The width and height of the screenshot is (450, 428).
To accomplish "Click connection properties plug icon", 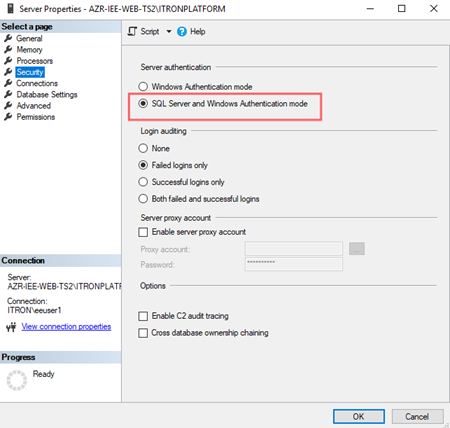I will 11,327.
